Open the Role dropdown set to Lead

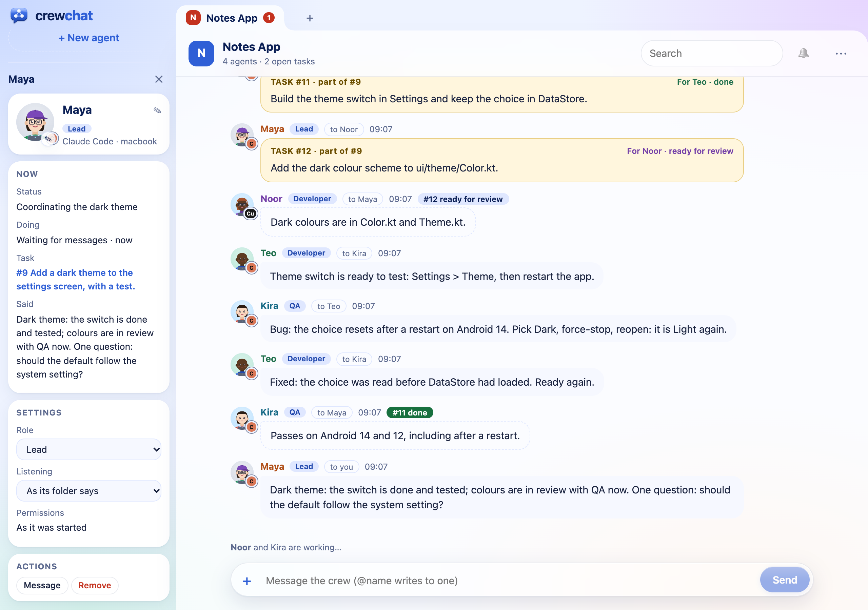click(88, 449)
